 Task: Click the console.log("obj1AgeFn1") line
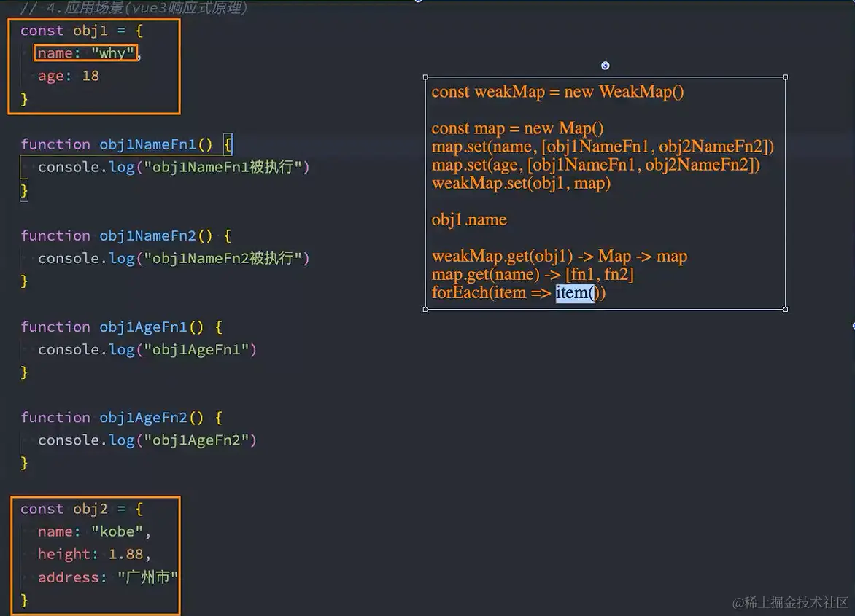[x=147, y=350]
